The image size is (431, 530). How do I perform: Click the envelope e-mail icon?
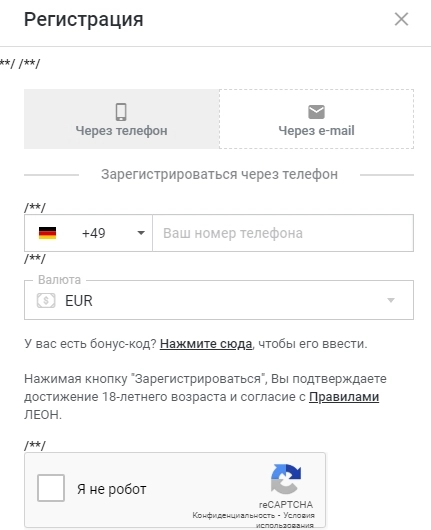[x=316, y=112]
